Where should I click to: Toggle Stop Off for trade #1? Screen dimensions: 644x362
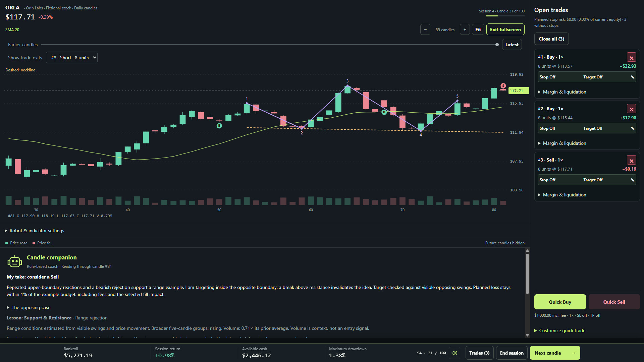tap(547, 77)
